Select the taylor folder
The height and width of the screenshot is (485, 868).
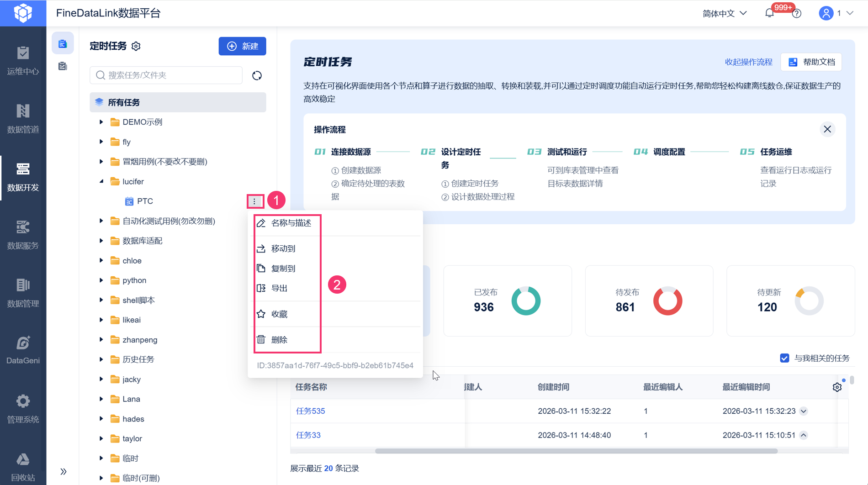click(132, 438)
